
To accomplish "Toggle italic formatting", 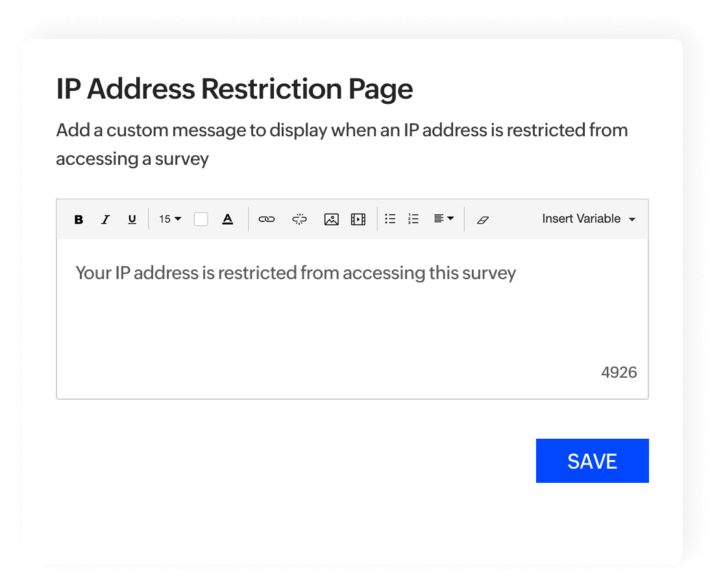I will point(105,219).
